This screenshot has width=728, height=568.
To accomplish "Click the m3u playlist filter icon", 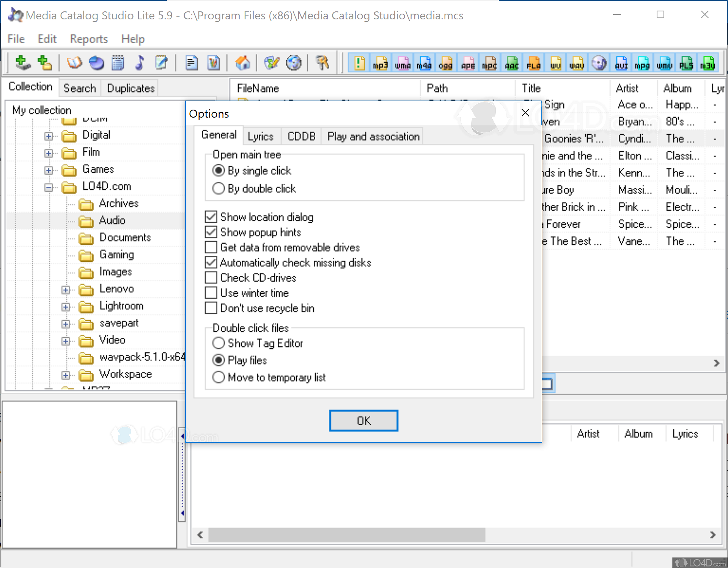I will click(708, 63).
